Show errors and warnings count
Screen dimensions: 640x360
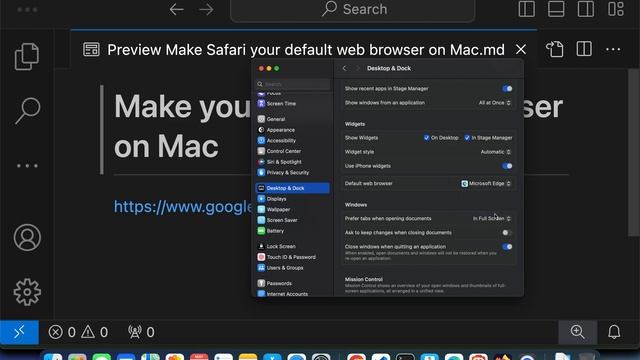tap(78, 332)
